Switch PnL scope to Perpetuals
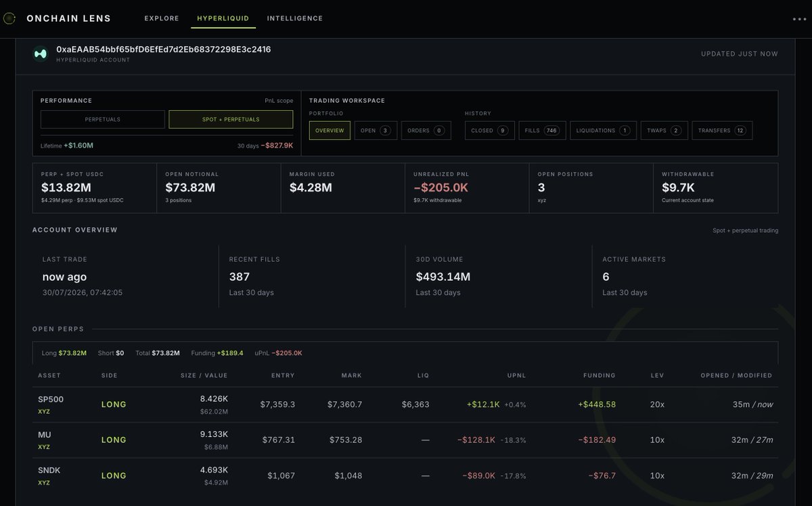The image size is (812, 506). (x=103, y=120)
